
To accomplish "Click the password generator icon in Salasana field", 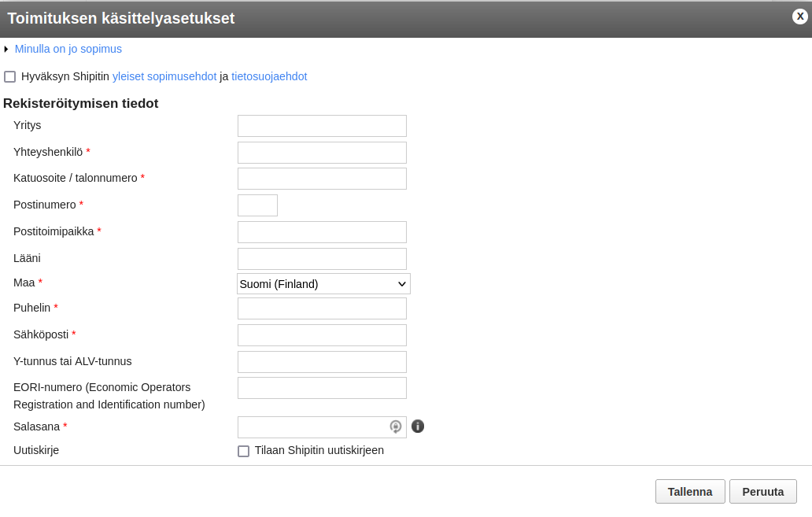I will click(x=395, y=427).
